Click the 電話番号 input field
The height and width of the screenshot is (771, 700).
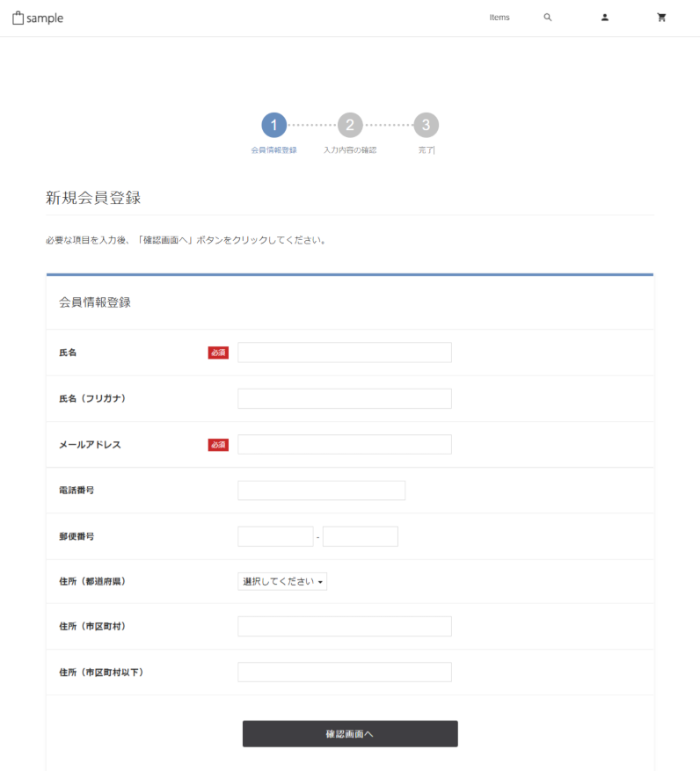click(x=321, y=491)
